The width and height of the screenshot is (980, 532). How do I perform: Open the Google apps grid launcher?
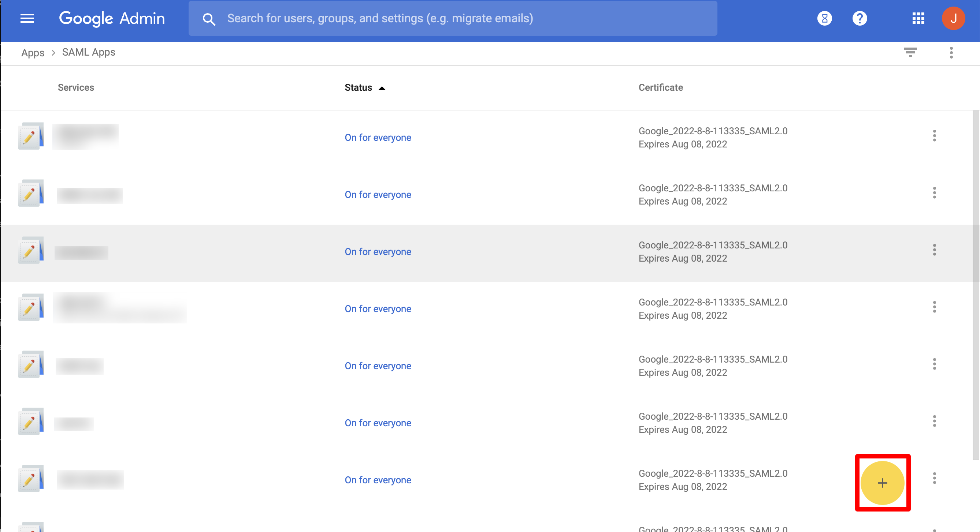click(918, 18)
